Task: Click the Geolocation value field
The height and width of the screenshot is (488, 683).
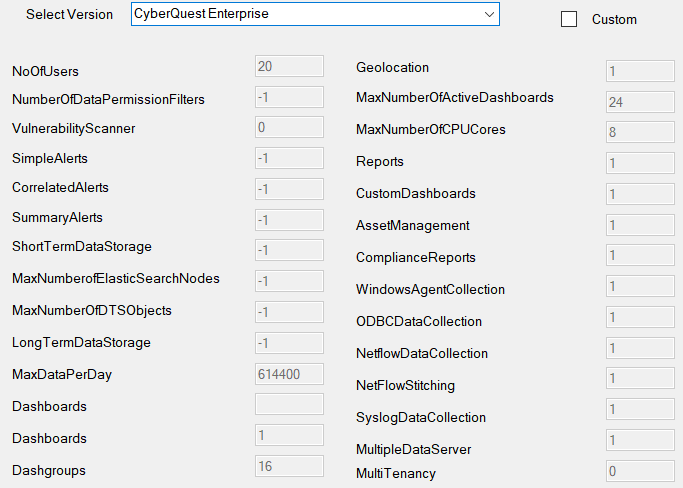Action: 640,71
